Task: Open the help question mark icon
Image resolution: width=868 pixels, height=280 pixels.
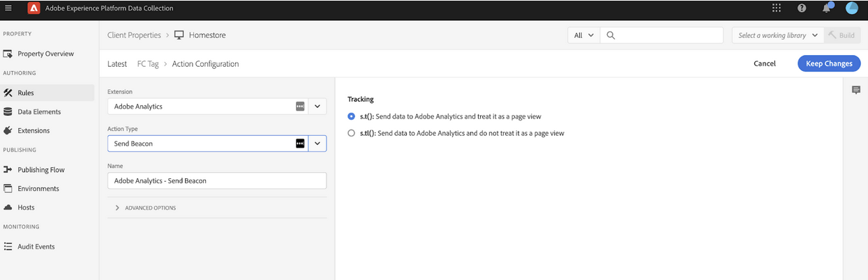Action: click(802, 8)
